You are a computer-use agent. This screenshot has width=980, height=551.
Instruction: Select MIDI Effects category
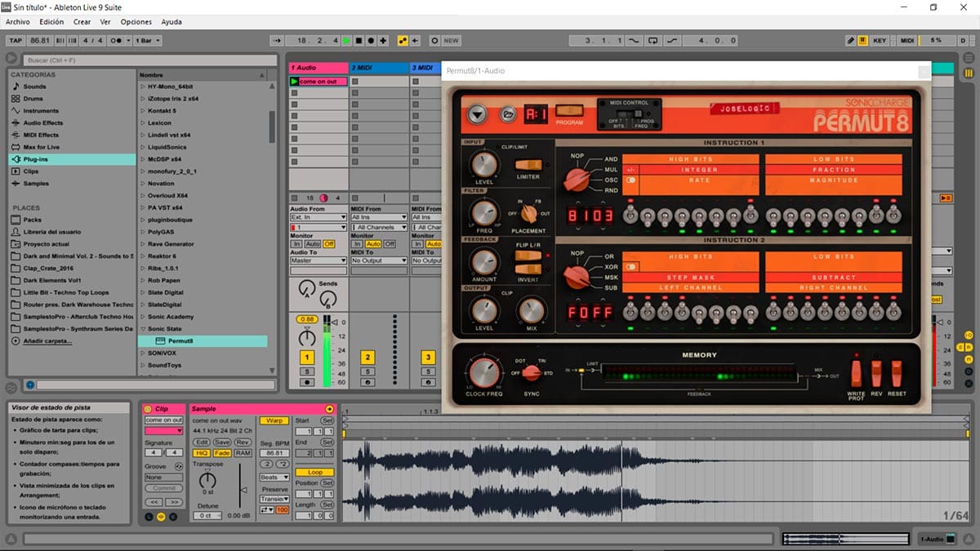[x=72, y=135]
